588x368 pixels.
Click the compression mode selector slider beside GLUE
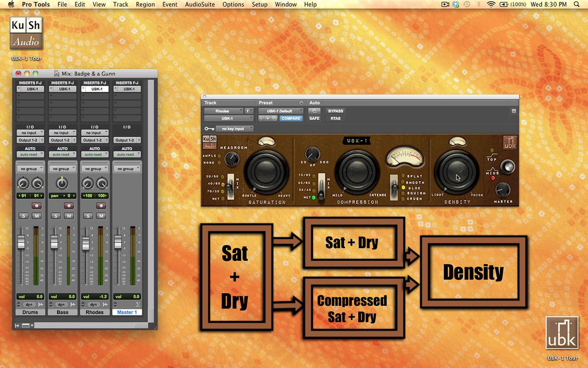394,187
